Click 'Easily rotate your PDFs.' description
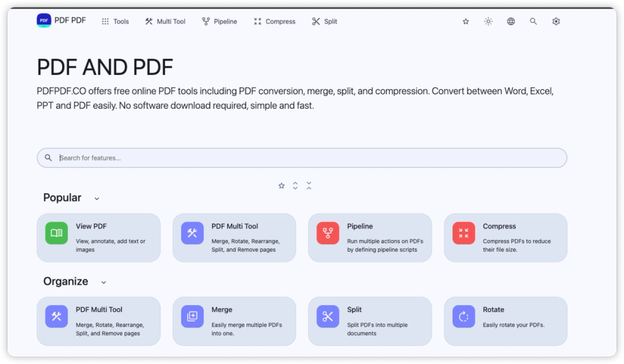The width and height of the screenshot is (624, 364). click(x=514, y=325)
